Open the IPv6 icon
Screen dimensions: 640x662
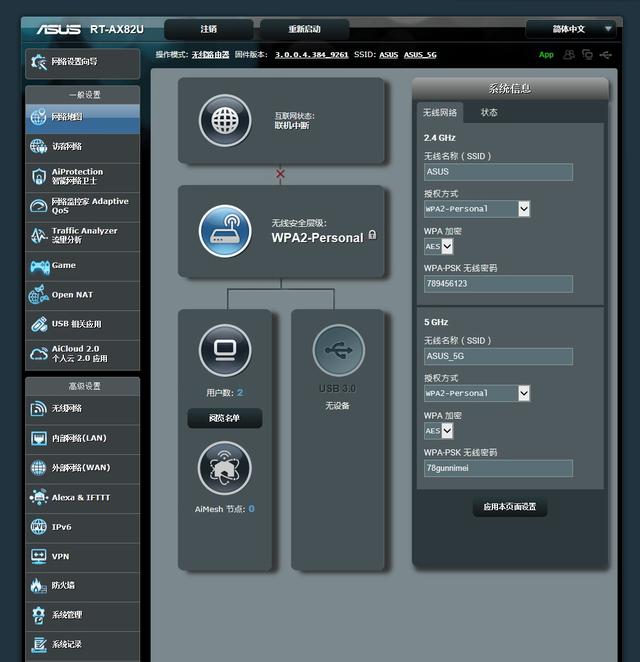[x=38, y=527]
